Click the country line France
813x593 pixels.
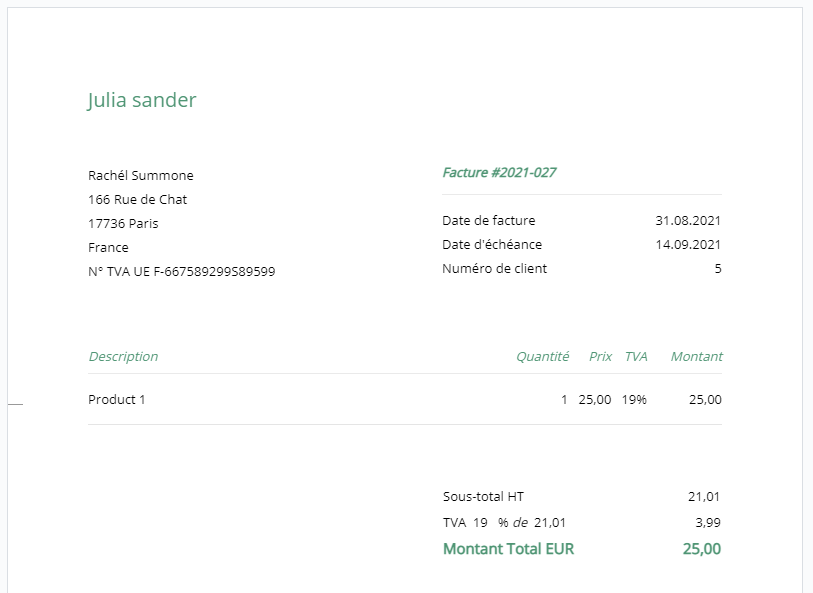(x=108, y=247)
